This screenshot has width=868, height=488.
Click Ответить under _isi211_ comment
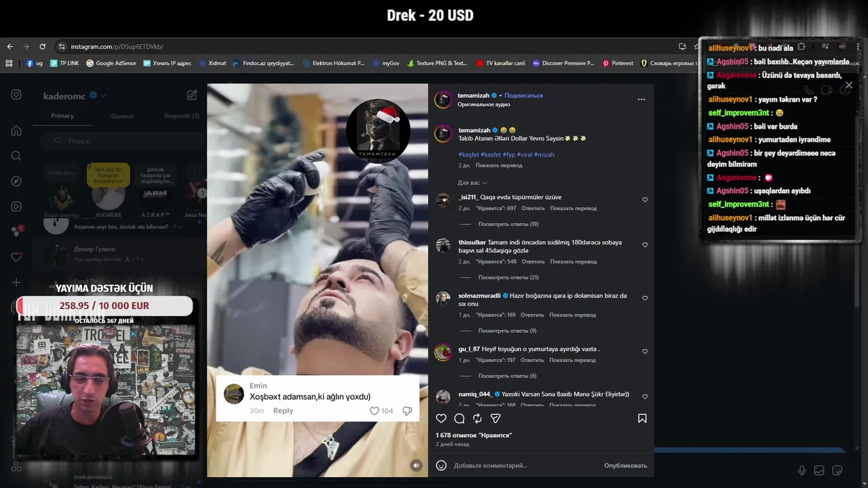pos(533,209)
